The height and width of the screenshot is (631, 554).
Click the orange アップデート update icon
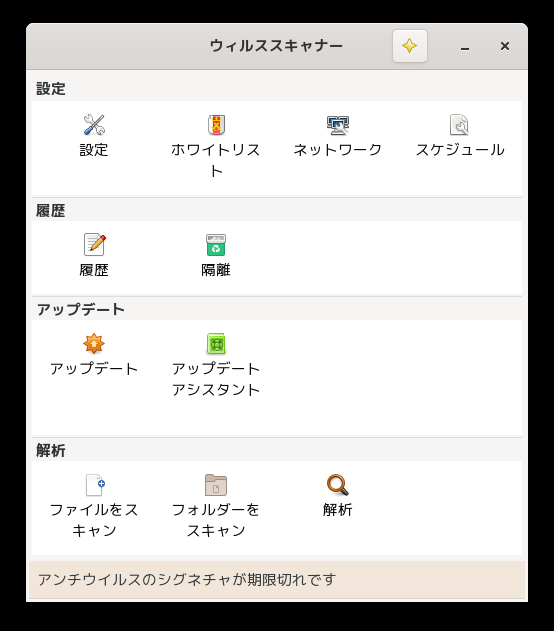(94, 344)
